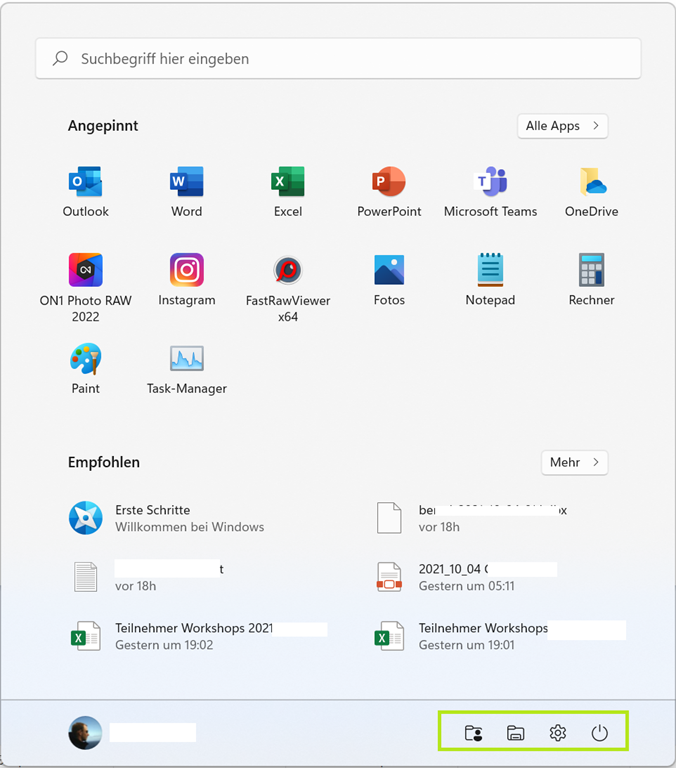Expand the Alle Apps list
This screenshot has height=768, width=676.
(562, 126)
